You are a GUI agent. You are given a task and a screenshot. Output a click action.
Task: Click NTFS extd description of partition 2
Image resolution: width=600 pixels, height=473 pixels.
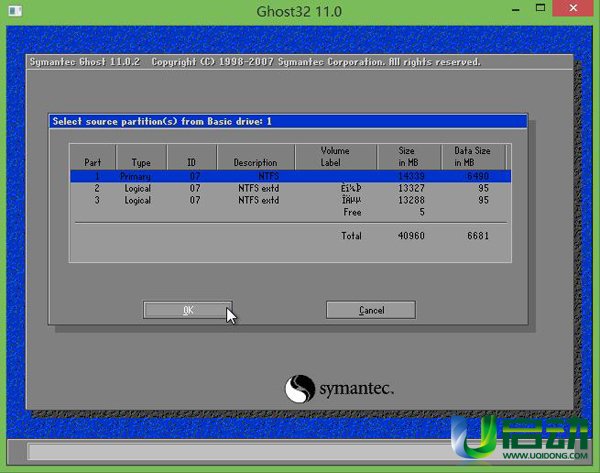click(259, 188)
